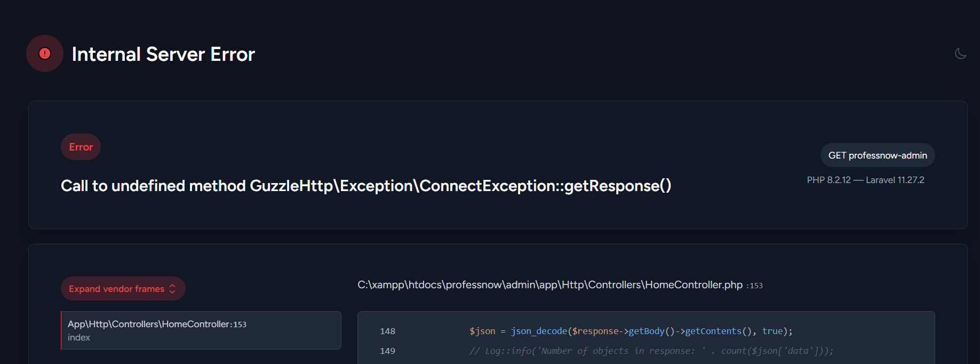
Task: Toggle visibility of vendor frames
Action: [x=123, y=288]
